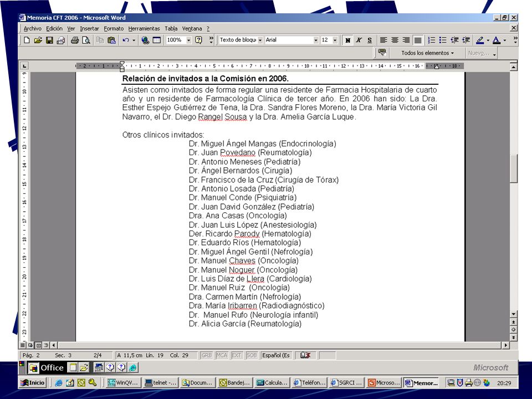Click the Select Browse Object circle button
This screenshot has width=532, height=399.
click(514, 329)
